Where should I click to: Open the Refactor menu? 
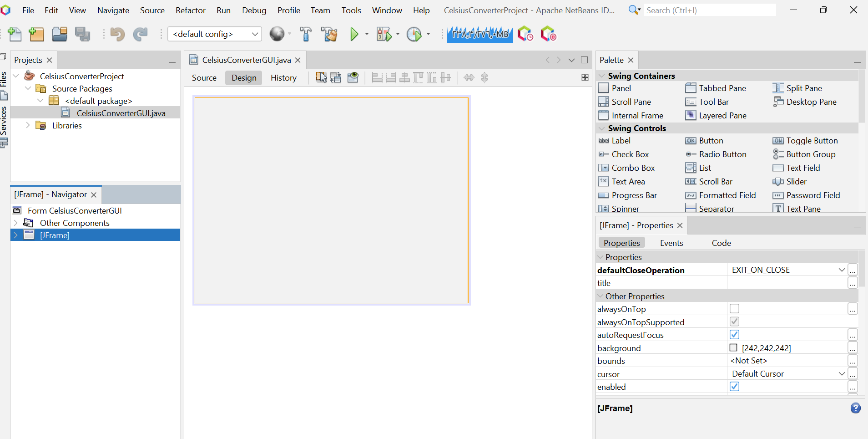click(x=191, y=10)
